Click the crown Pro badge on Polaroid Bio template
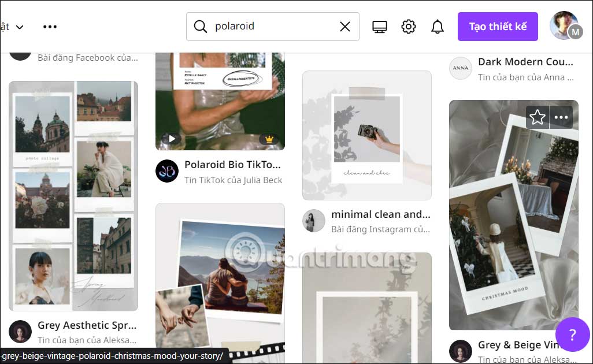 click(x=270, y=138)
